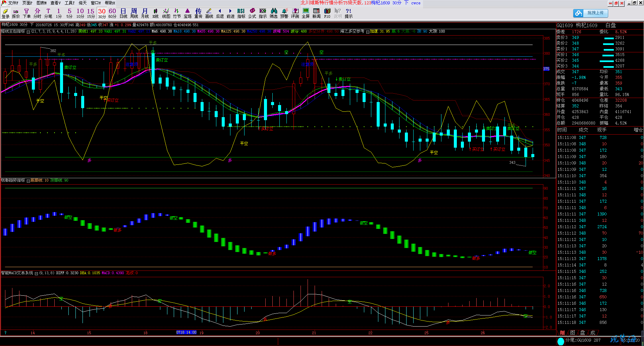Open the 帮助H menu
The image size is (644, 346).
click(110, 3)
